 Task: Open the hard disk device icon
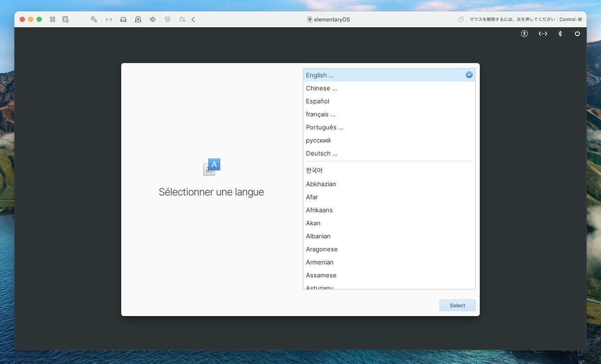click(x=123, y=19)
